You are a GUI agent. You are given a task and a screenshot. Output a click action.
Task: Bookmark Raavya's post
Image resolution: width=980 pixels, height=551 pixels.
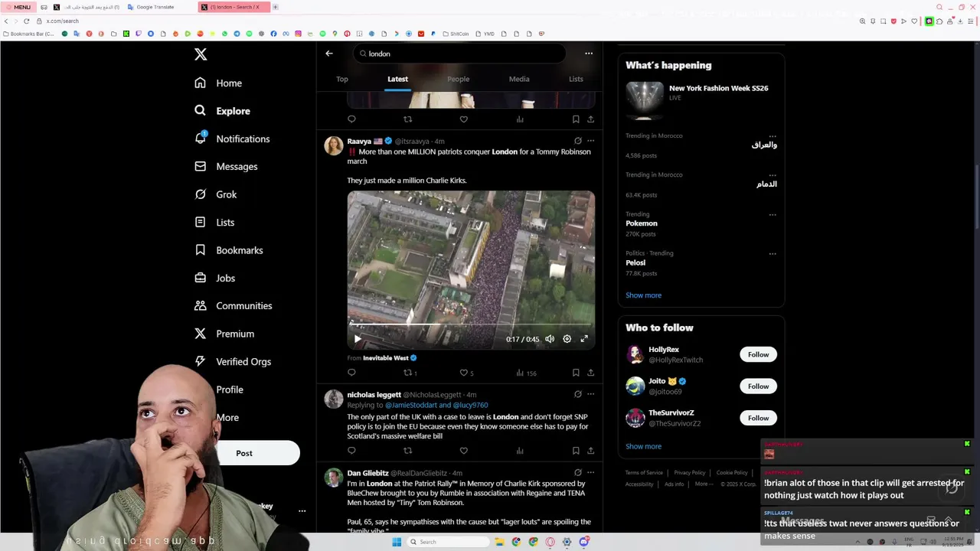pos(576,373)
